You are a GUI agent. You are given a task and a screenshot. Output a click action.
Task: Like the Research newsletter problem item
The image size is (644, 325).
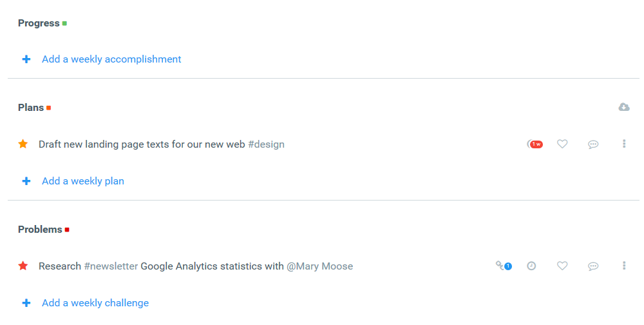pos(562,266)
